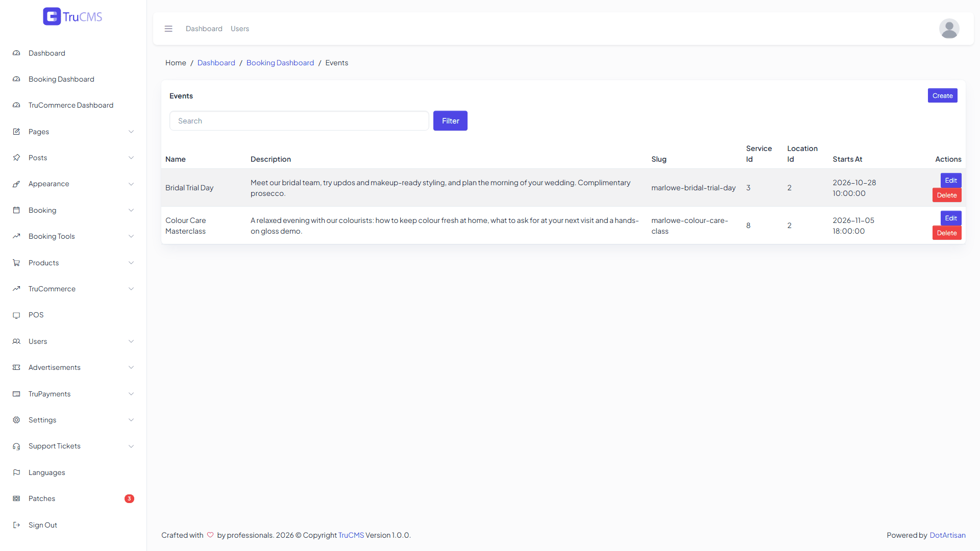
Task: Click the Booking Dashboard sidebar icon
Action: pos(16,79)
